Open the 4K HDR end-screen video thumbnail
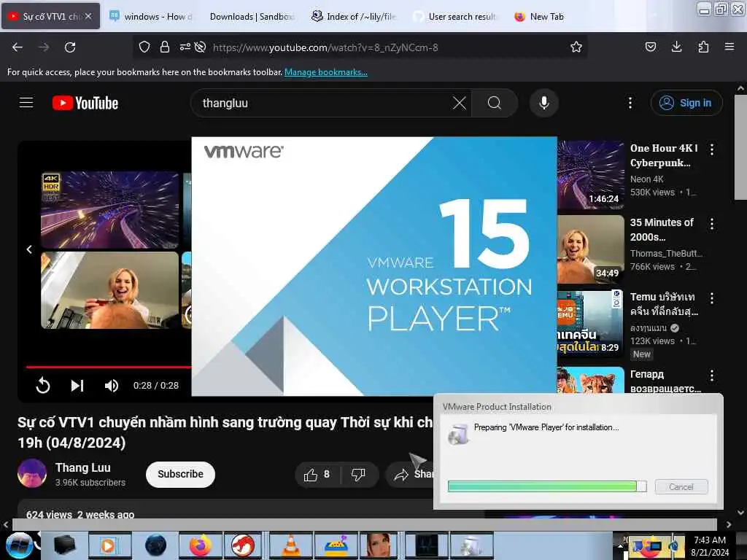 click(x=109, y=209)
